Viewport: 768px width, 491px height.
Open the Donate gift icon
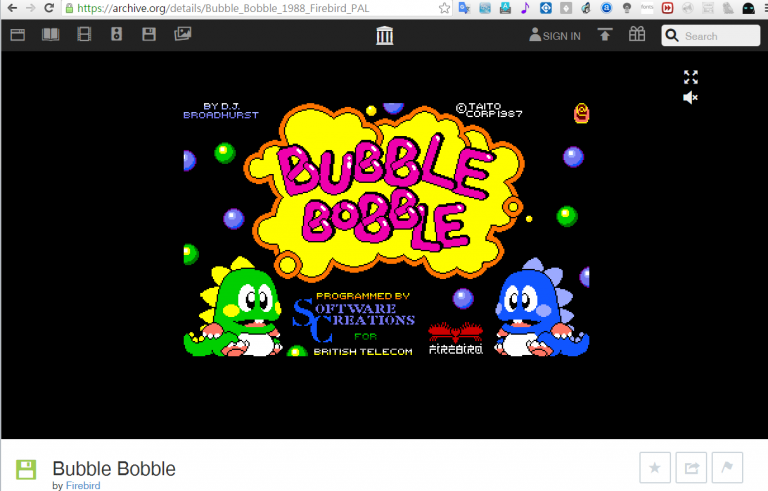coord(637,34)
